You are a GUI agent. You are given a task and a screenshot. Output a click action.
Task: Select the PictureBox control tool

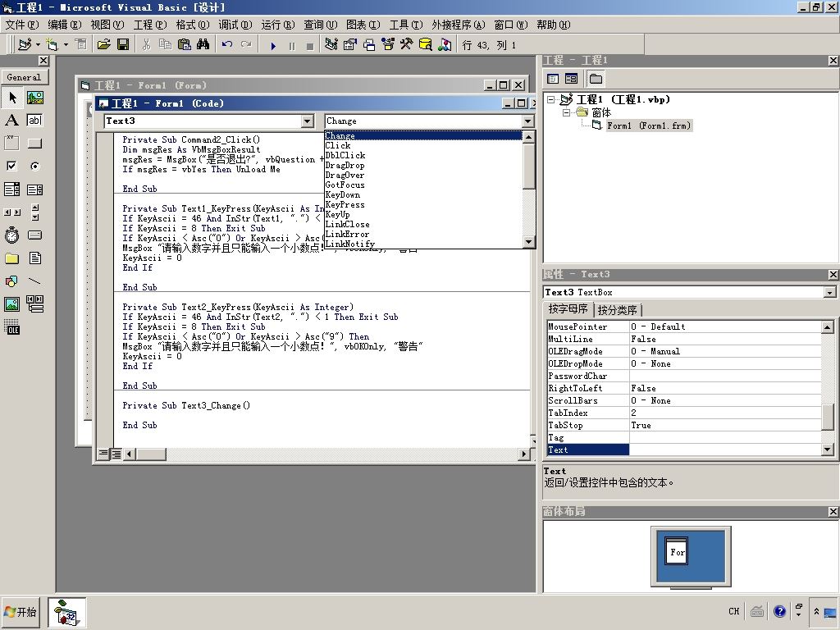point(34,98)
